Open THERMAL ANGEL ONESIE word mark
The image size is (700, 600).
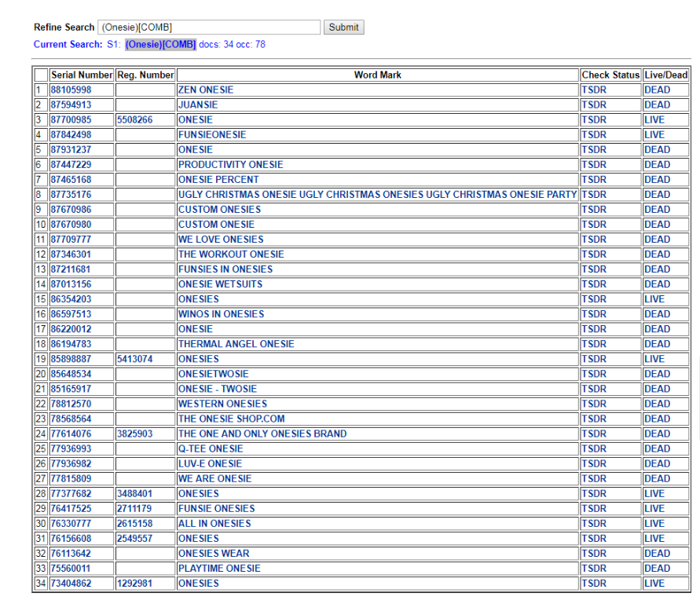click(x=236, y=344)
